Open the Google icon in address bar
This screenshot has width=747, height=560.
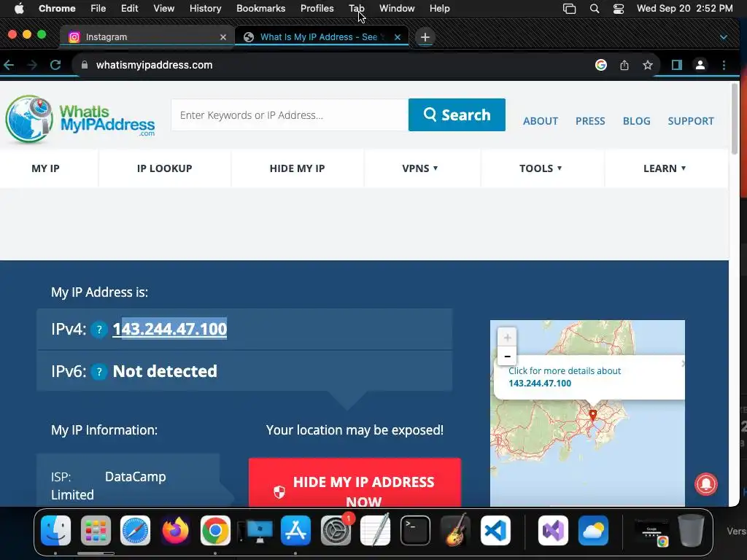click(x=601, y=65)
